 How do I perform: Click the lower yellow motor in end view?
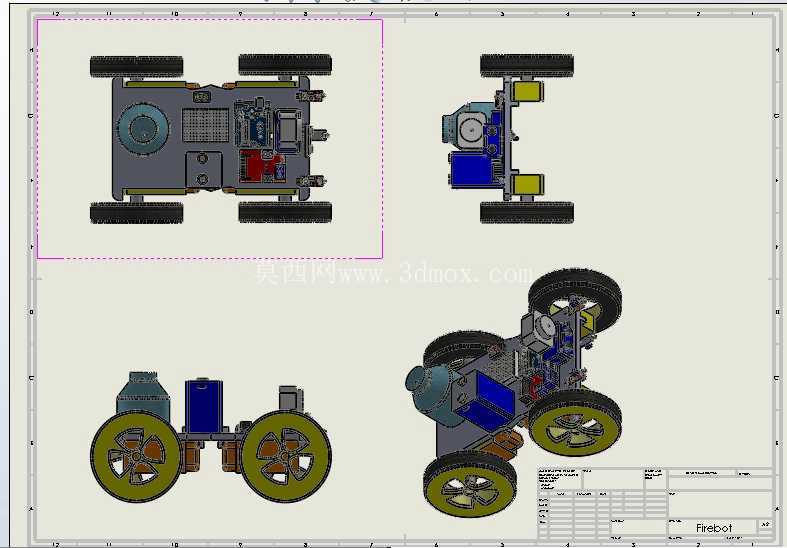coord(528,185)
